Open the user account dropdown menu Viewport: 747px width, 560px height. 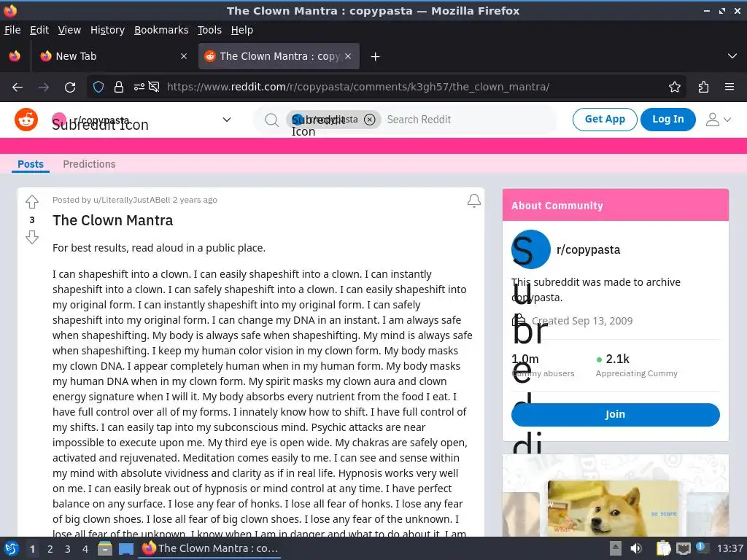(718, 120)
